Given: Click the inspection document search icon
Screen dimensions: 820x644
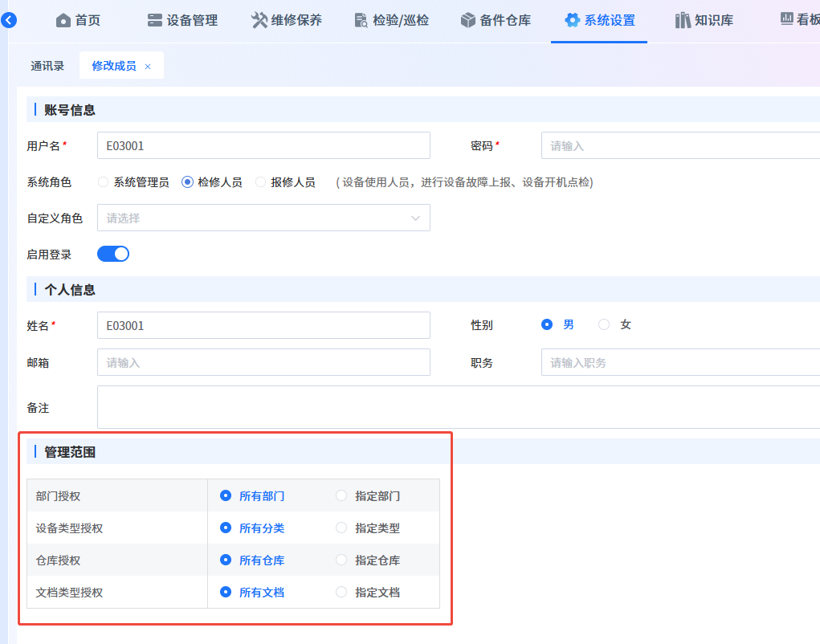Looking at the screenshot, I should pyautogui.click(x=361, y=21).
